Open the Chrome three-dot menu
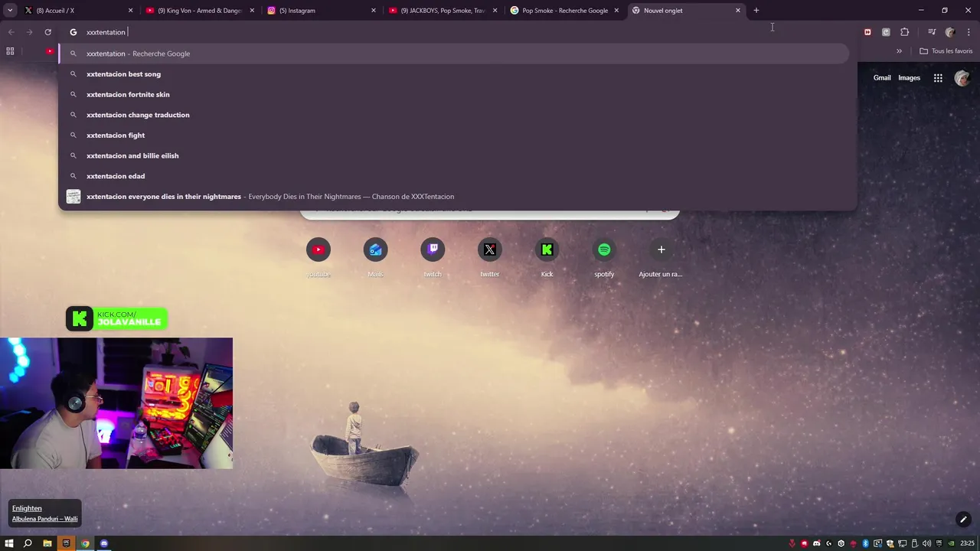The width and height of the screenshot is (980, 551). point(969,32)
